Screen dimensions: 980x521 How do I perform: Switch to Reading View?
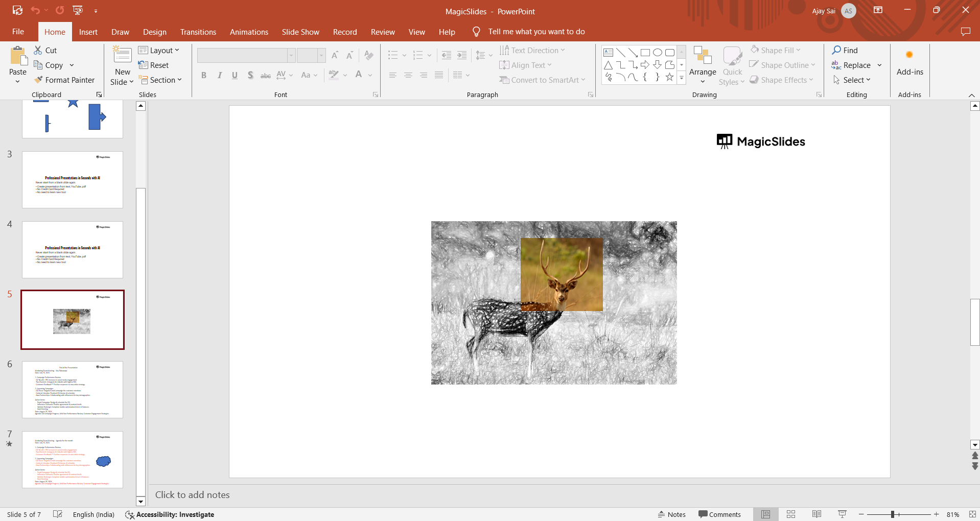(816, 514)
